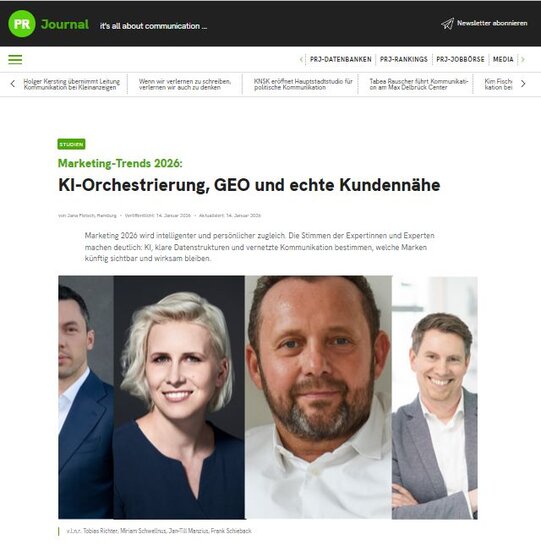Image resolution: width=541 pixels, height=545 pixels.
Task: Show next items in top navigation
Action: coord(523,59)
